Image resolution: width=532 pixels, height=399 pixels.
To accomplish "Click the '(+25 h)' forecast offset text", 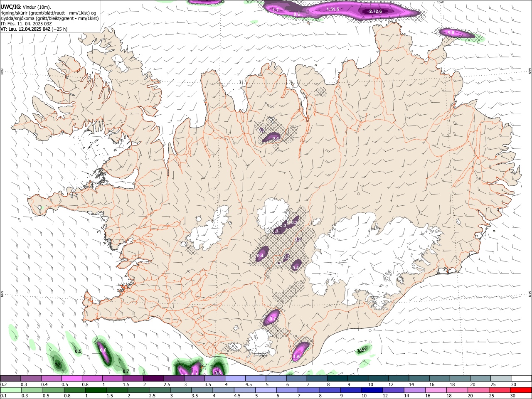I will point(60,29).
